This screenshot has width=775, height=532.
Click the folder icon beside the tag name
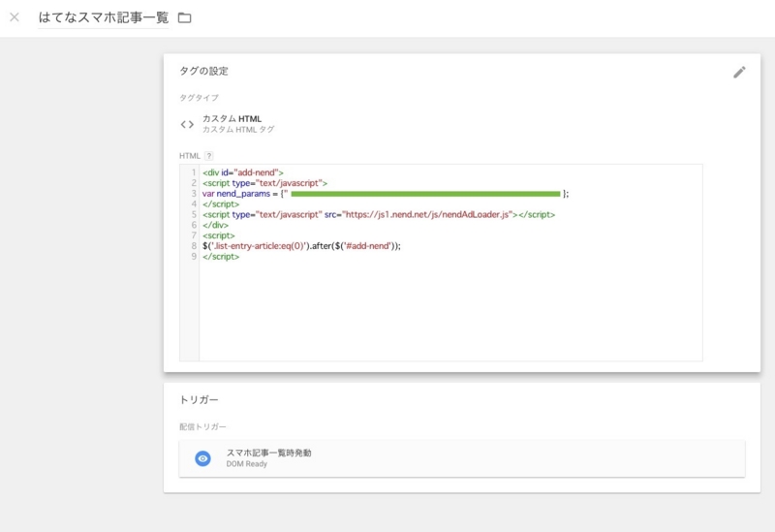coord(184,17)
